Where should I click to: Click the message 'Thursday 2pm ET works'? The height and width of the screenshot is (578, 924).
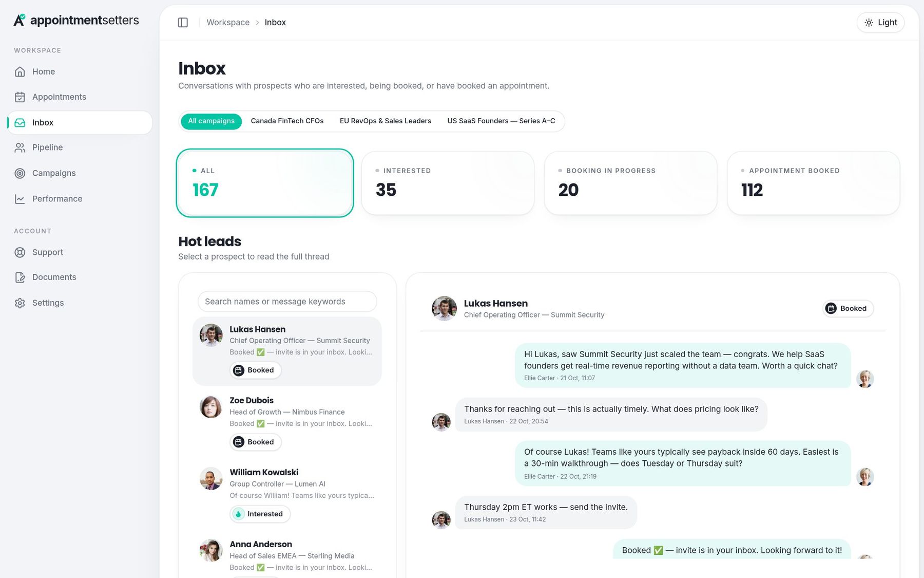point(546,512)
